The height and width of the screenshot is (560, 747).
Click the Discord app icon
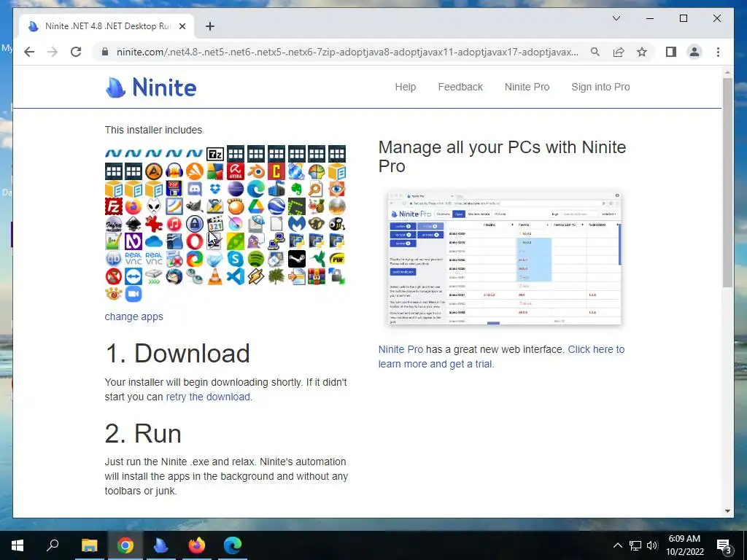click(194, 189)
